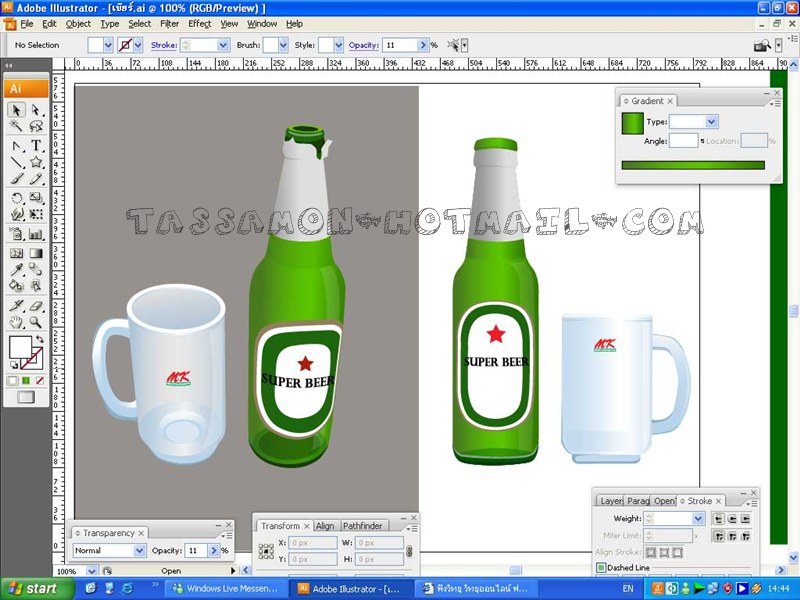Image resolution: width=800 pixels, height=600 pixels.
Task: Select the Symbol Sprayer tool
Action: [x=16, y=234]
